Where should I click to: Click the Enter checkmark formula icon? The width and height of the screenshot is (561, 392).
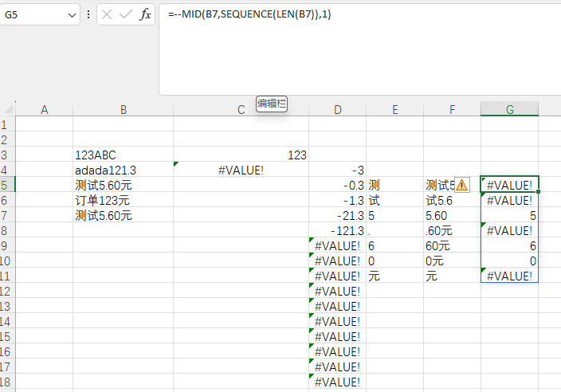(x=126, y=14)
